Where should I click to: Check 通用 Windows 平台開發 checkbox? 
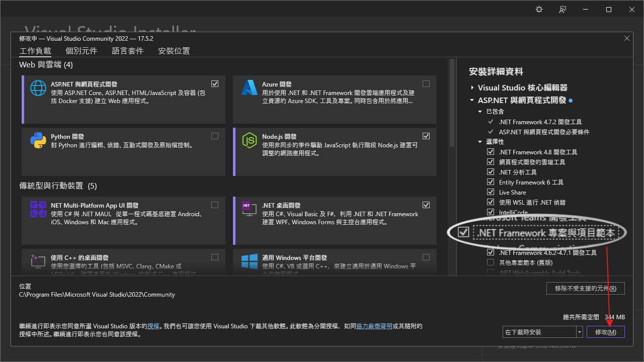426,257
